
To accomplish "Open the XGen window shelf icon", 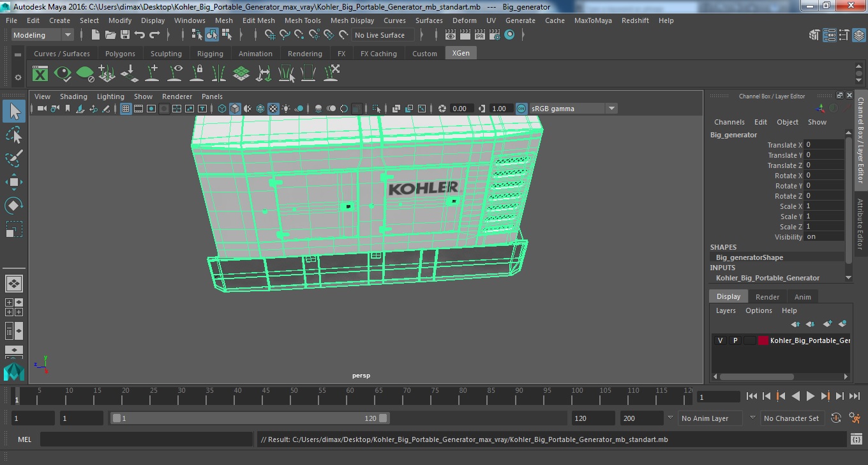I will 40,73.
